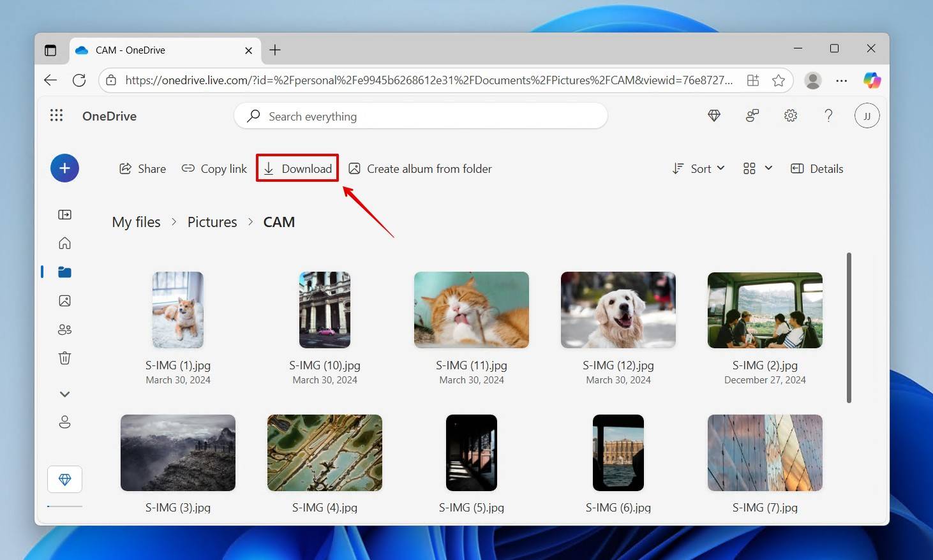Viewport: 933px width, 560px height.
Task: Open the premium Go Premium diamond icon
Action: point(713,115)
